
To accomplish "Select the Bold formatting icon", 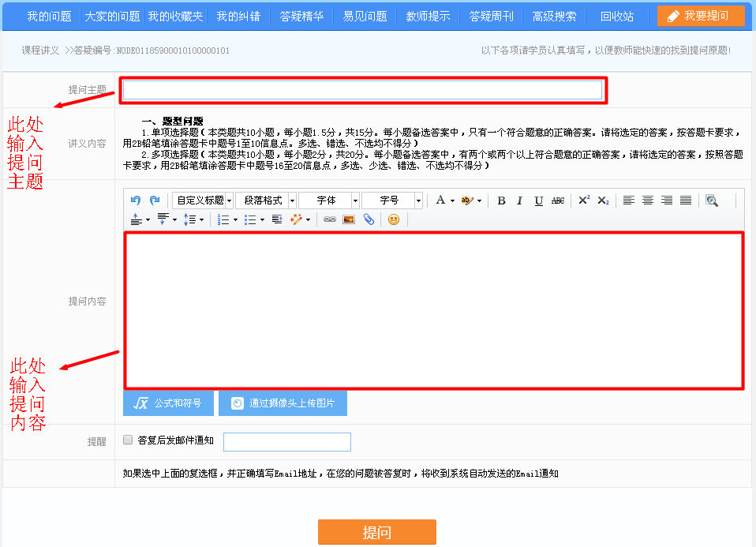I will click(501, 200).
